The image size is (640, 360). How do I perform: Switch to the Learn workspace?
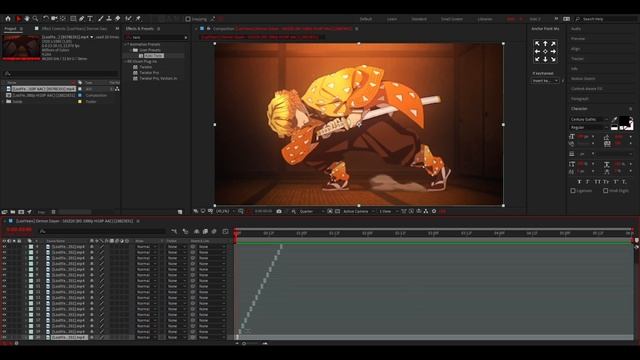[x=392, y=19]
